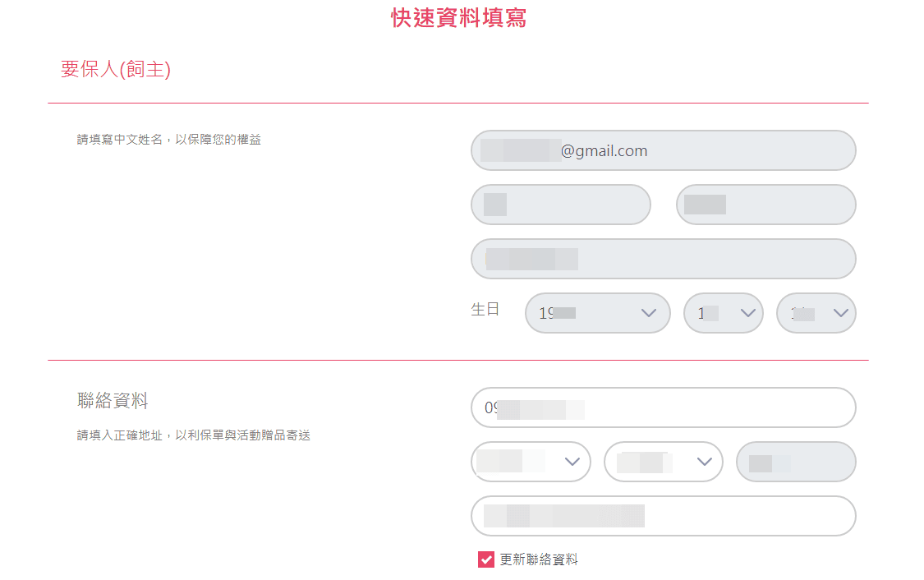Click the street address field
Image resolution: width=924 pixels, height=580 pixels.
click(663, 516)
